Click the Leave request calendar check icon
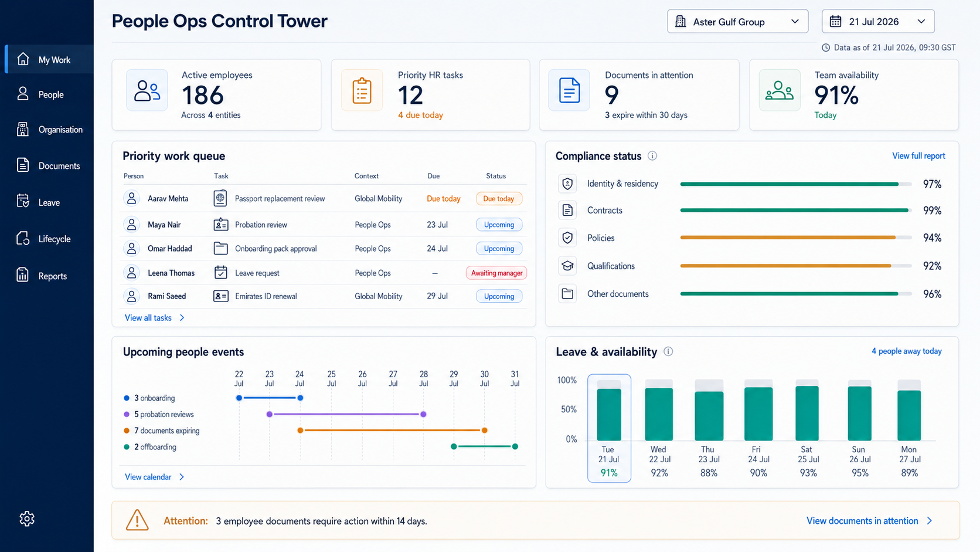980x552 pixels. coord(220,272)
